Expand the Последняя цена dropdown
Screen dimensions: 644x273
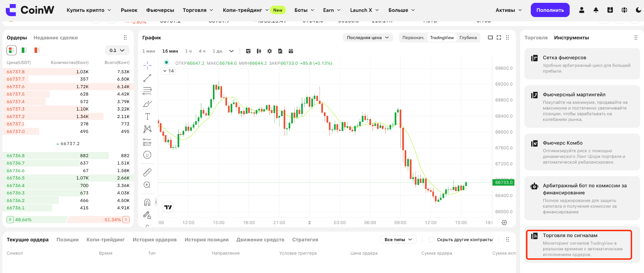[368, 37]
